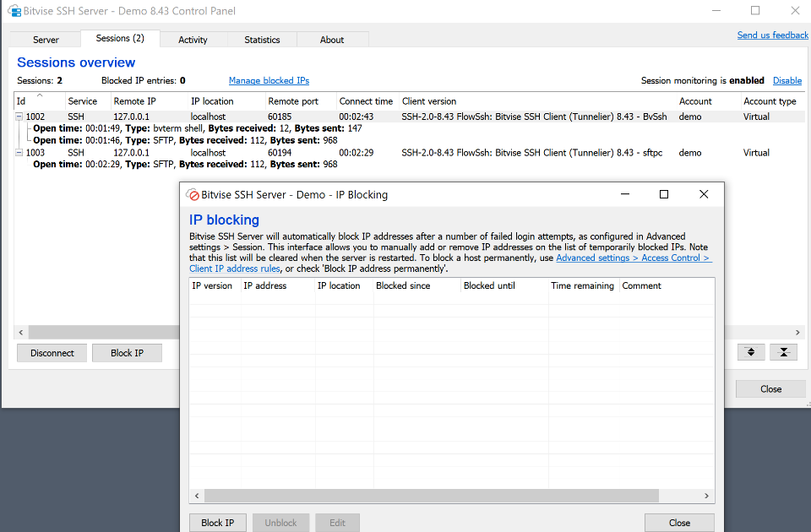Select the Sessions (2) tab
The image size is (811, 532).
(x=120, y=38)
